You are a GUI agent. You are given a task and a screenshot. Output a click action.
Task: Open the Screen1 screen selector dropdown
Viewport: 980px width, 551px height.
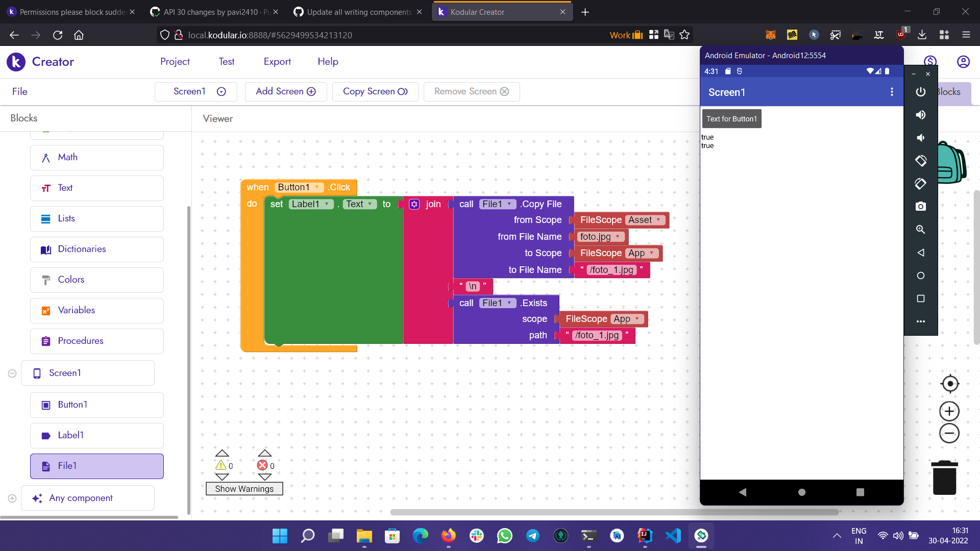click(x=196, y=92)
